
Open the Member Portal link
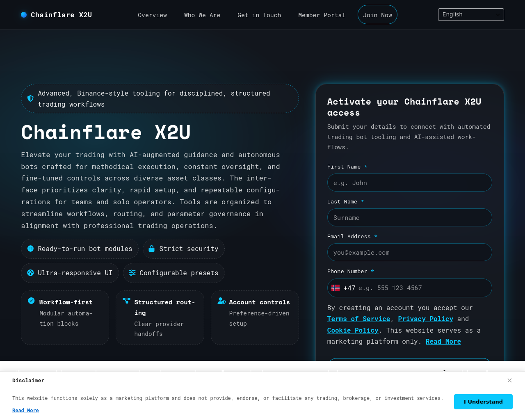coord(322,15)
